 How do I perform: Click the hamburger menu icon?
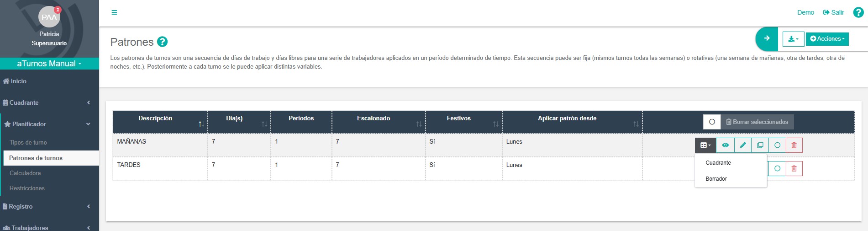tap(114, 12)
